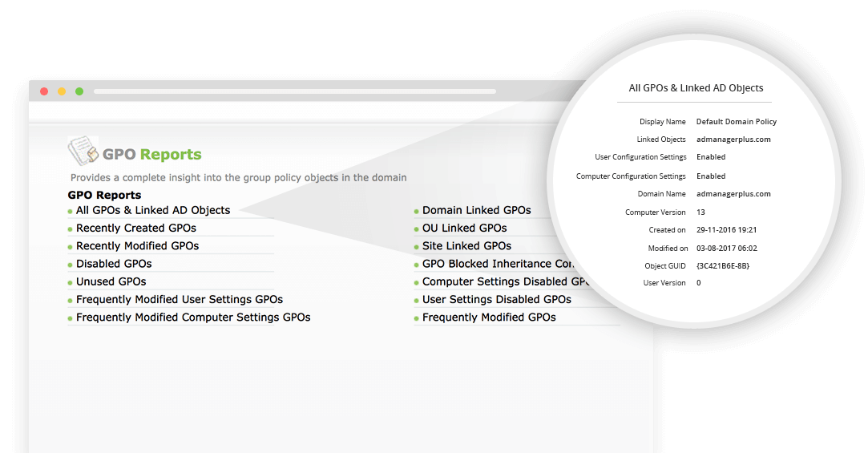Screen dimensions: 868x453
Task: Click 'Provides a complete insight' description text
Action: pyautogui.click(x=239, y=178)
